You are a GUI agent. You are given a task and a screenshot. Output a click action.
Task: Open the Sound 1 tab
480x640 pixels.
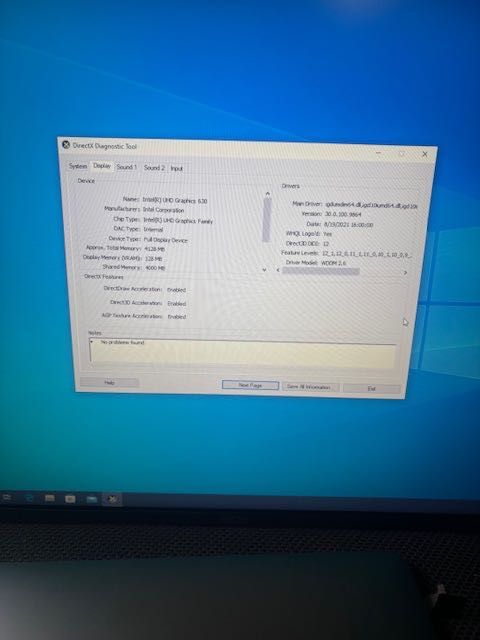click(127, 167)
